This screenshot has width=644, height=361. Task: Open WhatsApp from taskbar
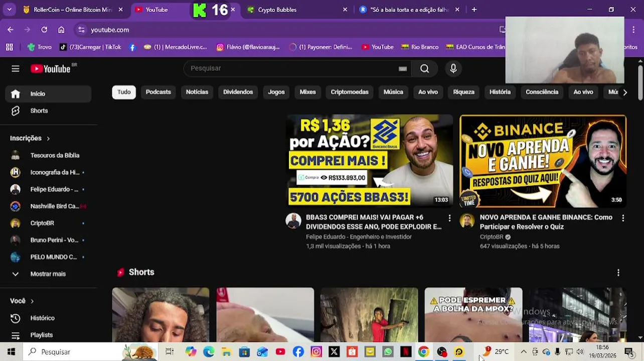pos(388,352)
